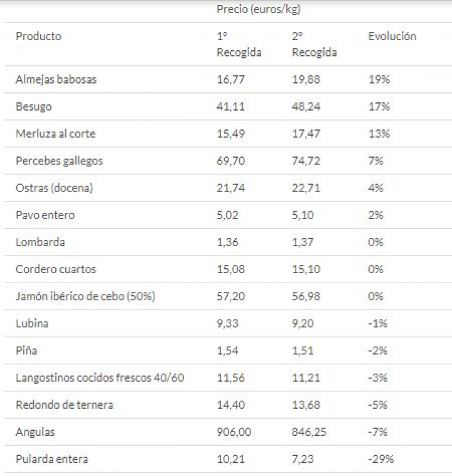Click the Besugo row label
The height and width of the screenshot is (476, 452).
point(34,107)
